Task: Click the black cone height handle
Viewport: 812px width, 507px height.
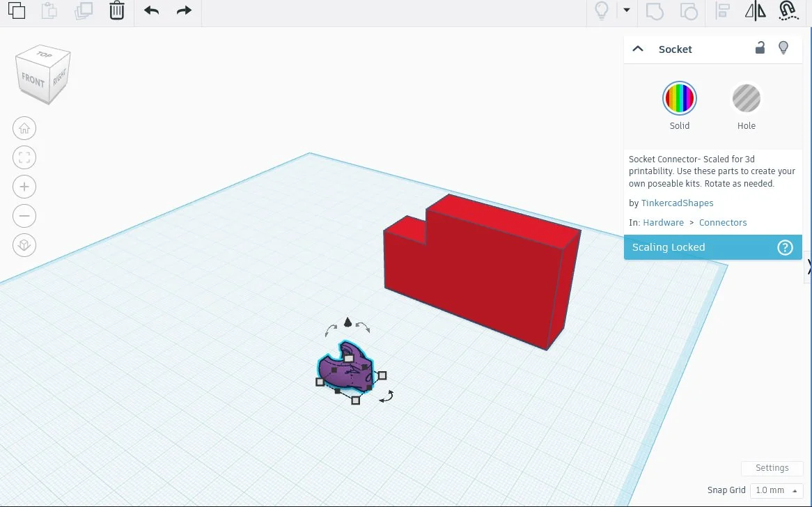Action: pyautogui.click(x=348, y=322)
